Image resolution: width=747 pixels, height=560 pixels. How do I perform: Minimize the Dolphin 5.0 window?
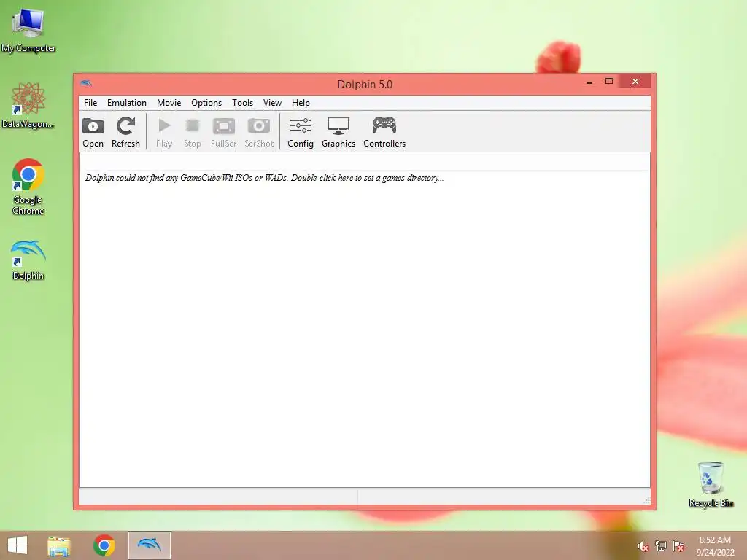tap(589, 82)
